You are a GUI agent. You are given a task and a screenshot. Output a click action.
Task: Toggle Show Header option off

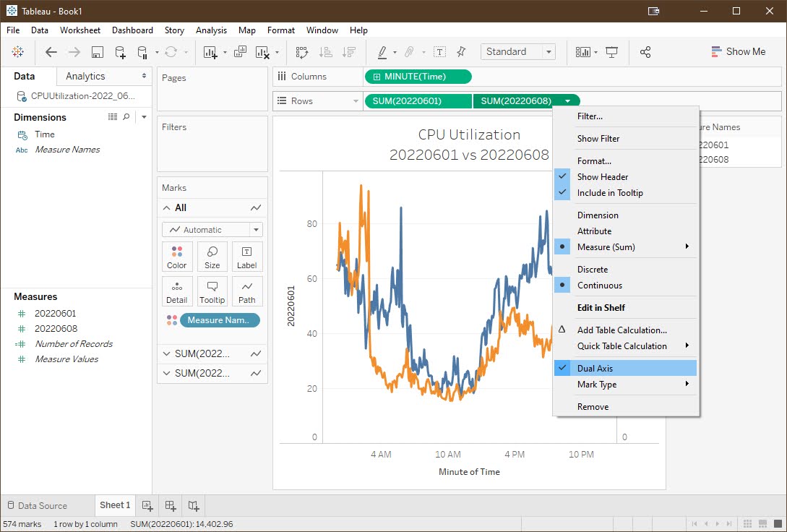602,177
